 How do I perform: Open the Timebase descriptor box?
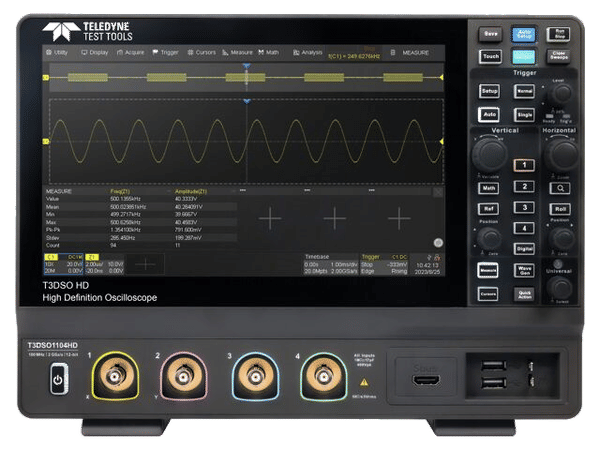331,264
